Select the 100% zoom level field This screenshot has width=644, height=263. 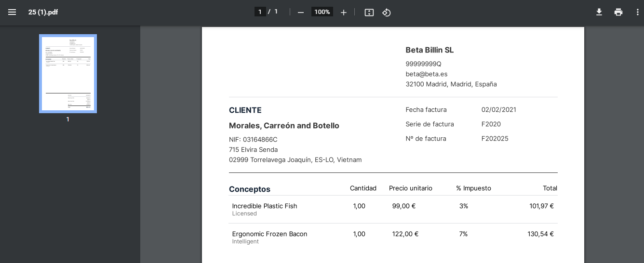click(322, 12)
